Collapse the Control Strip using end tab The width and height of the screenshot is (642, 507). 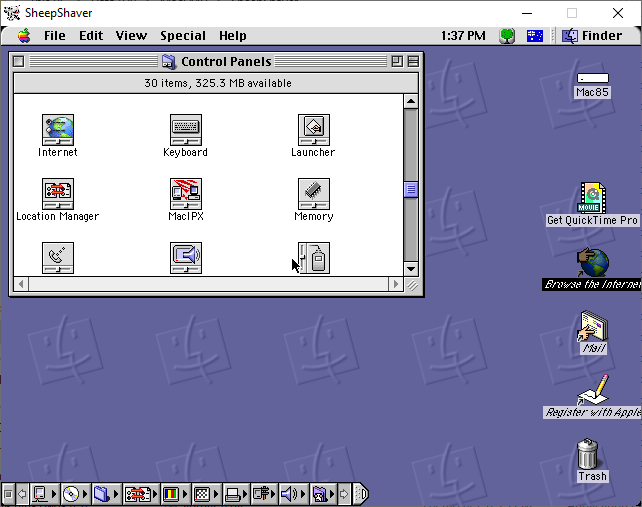(x=360, y=494)
